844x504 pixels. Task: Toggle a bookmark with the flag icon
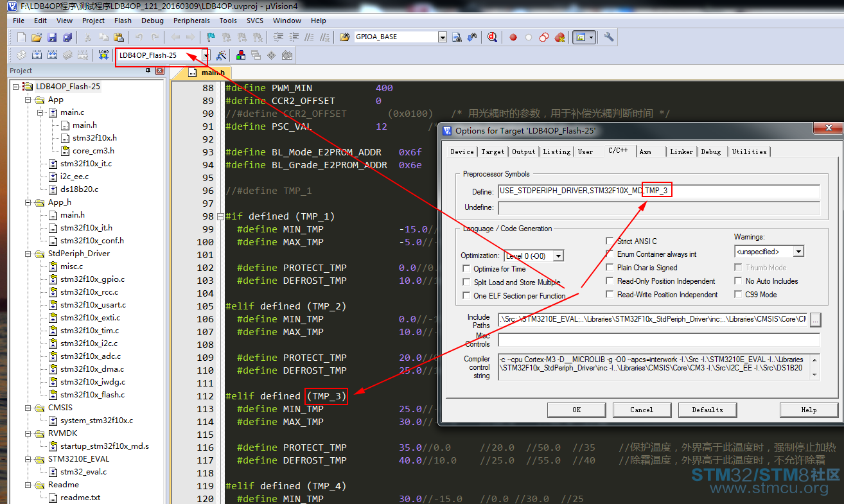[210, 37]
